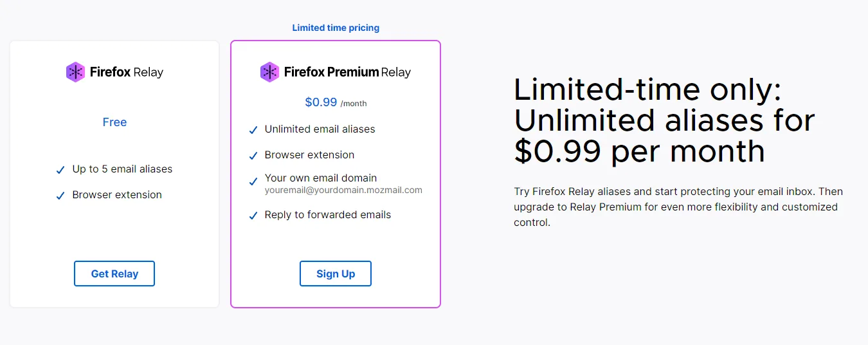Image resolution: width=868 pixels, height=345 pixels.
Task: Click the $0.99 /month price
Action: [335, 102]
